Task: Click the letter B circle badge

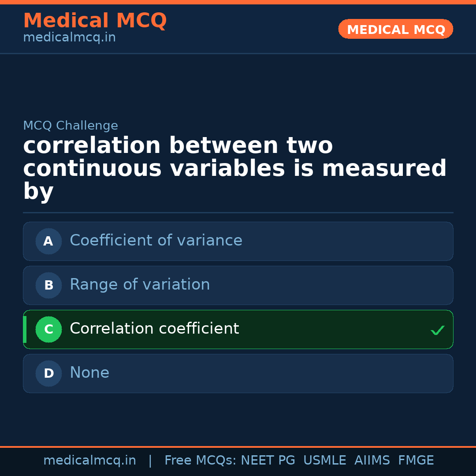Action: tap(48, 285)
